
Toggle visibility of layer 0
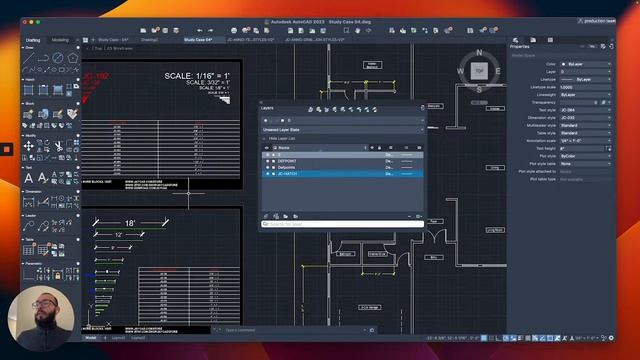click(x=268, y=155)
